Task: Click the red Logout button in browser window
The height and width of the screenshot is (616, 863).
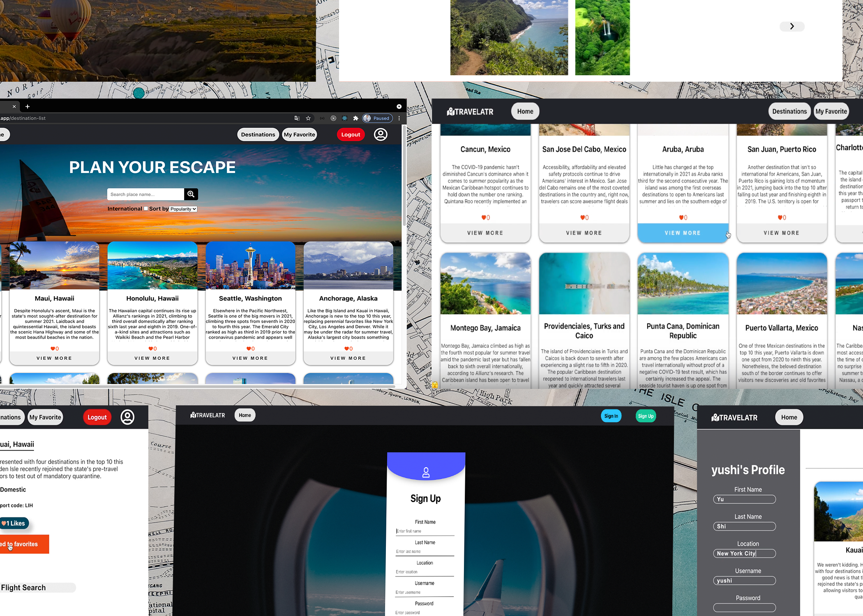Action: [x=351, y=135]
